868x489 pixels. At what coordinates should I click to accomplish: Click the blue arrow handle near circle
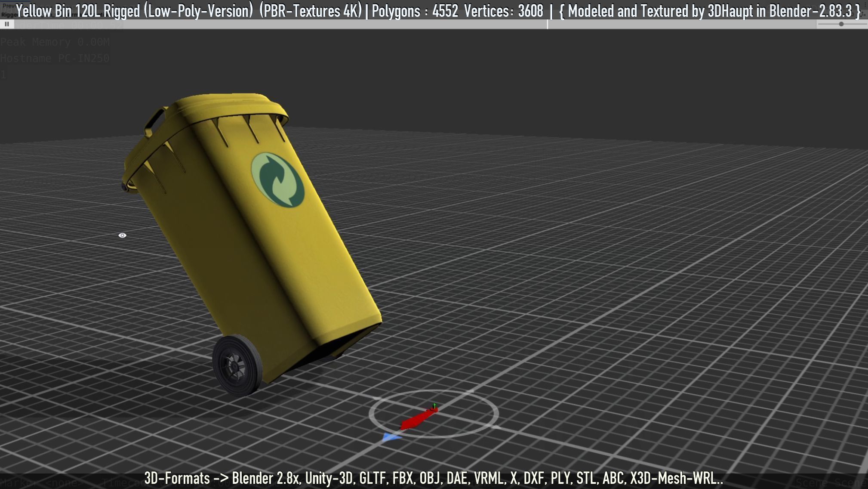tap(391, 438)
